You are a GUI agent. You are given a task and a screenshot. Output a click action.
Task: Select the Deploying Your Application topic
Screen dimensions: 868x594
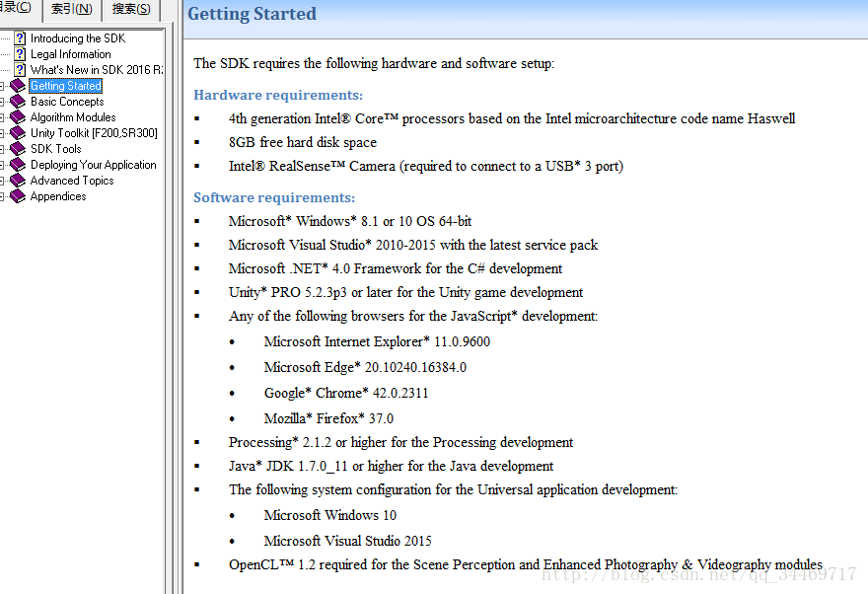(93, 165)
